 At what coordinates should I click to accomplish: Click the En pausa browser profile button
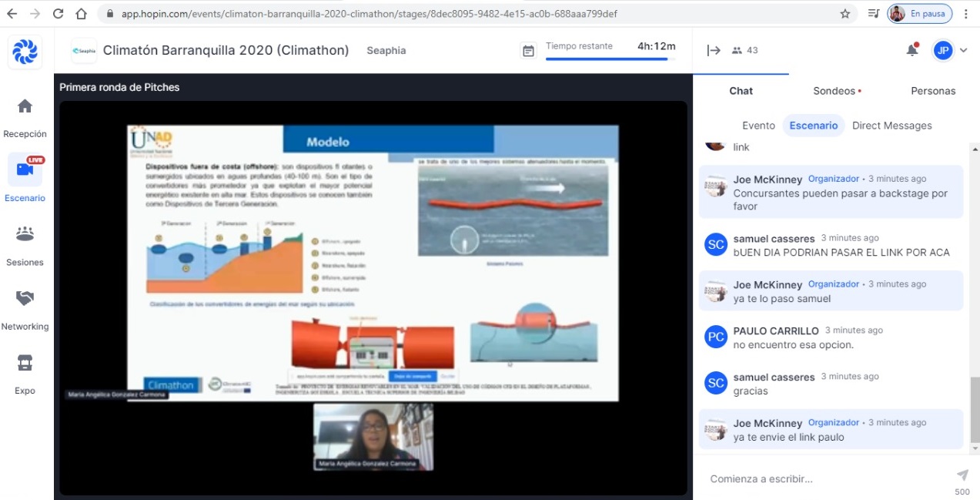pyautogui.click(x=919, y=14)
